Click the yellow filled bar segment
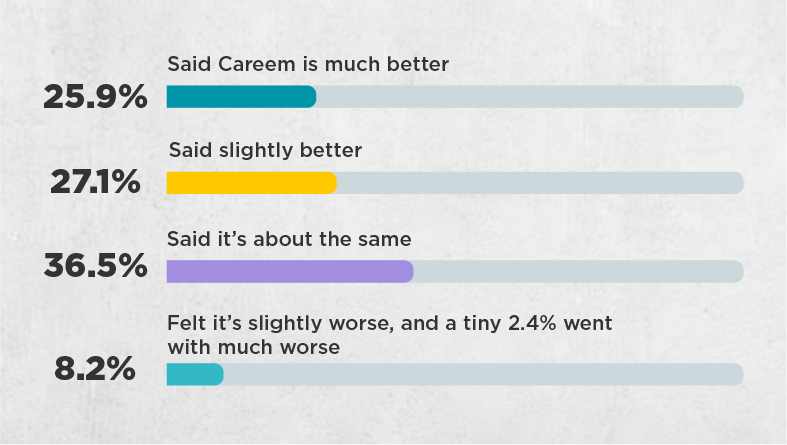Viewport: 787px width, 445px height. pyautogui.click(x=251, y=183)
